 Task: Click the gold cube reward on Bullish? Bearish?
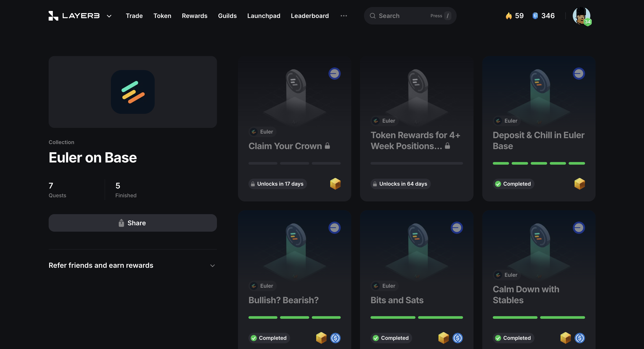tap(321, 338)
